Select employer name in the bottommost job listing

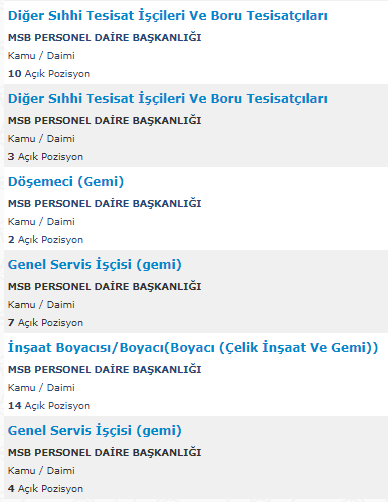pos(105,452)
